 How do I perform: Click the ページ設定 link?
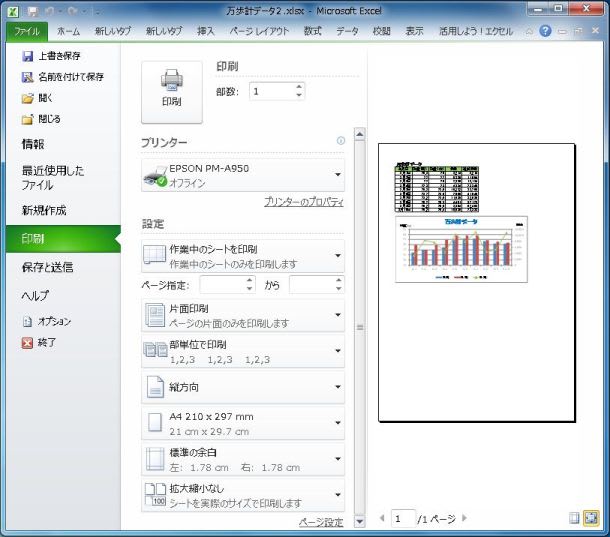tap(320, 522)
